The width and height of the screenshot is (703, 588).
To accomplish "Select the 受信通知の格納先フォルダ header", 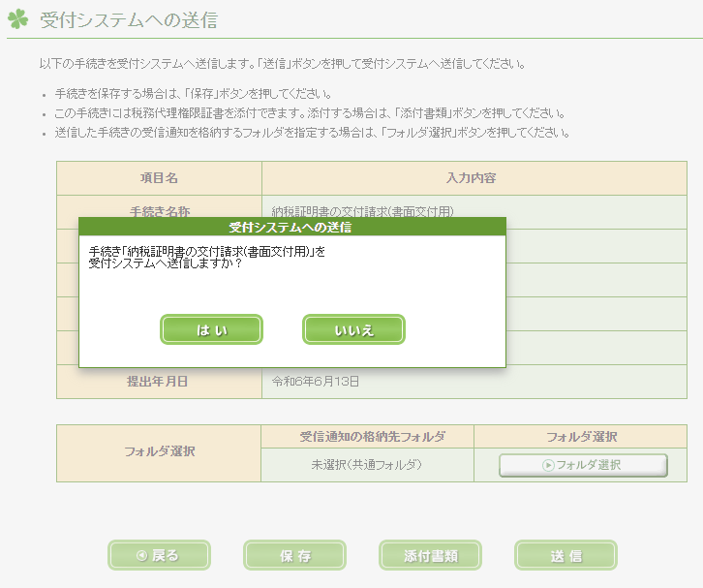I will (x=367, y=437).
